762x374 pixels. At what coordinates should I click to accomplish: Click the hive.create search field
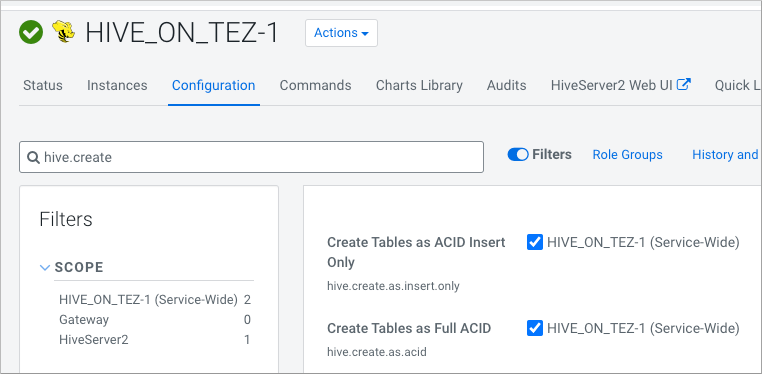[251, 157]
